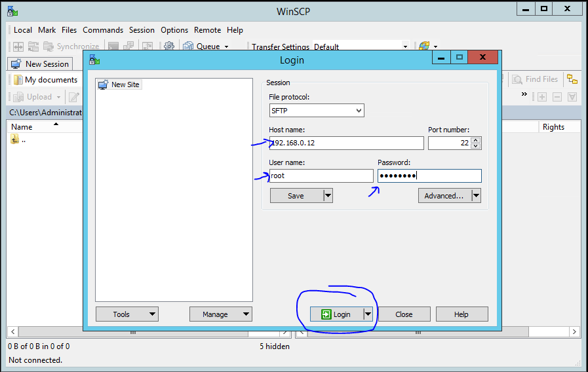The height and width of the screenshot is (372, 588).
Task: Click the Help button in Login dialog
Action: [461, 314]
